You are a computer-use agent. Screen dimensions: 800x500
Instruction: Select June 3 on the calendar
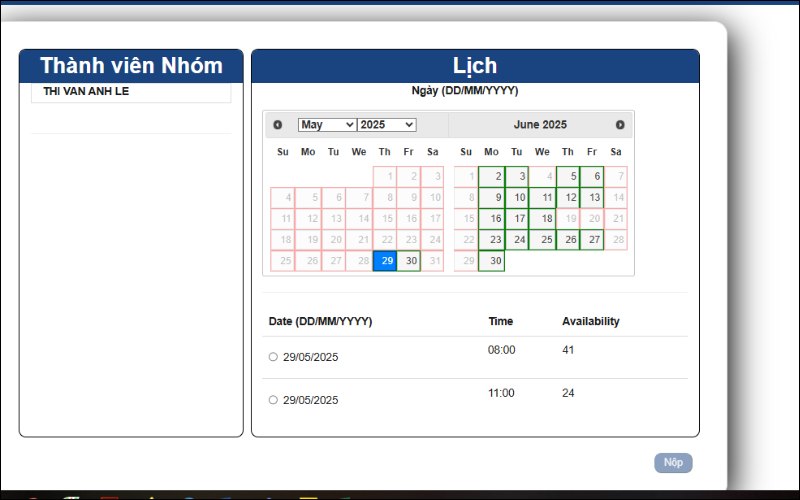pos(517,177)
